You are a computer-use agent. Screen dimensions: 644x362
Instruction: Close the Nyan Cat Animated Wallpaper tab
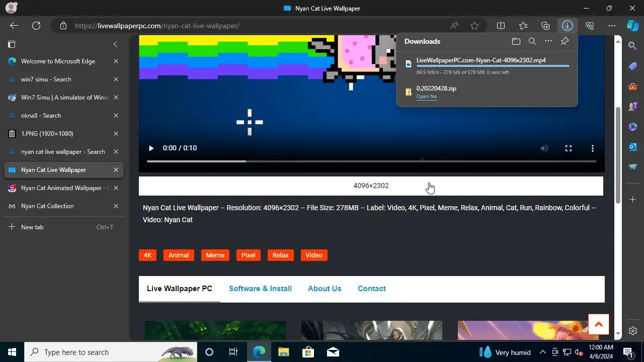click(116, 188)
